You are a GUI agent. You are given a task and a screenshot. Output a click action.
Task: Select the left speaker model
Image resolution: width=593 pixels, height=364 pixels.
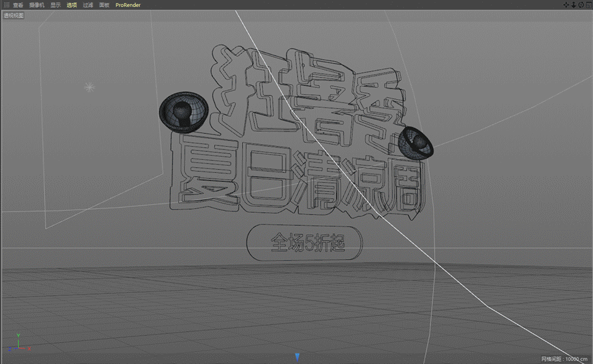(184, 112)
